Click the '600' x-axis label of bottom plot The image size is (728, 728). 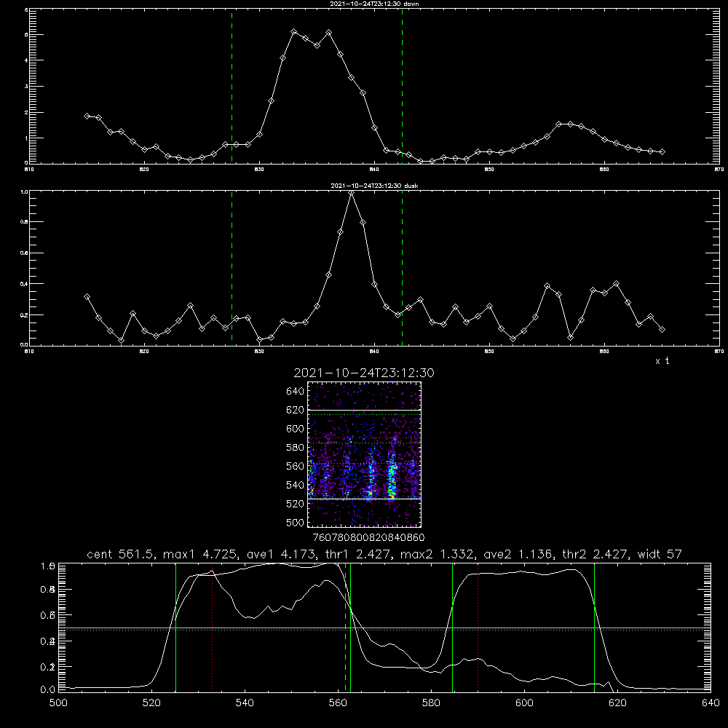click(x=524, y=703)
